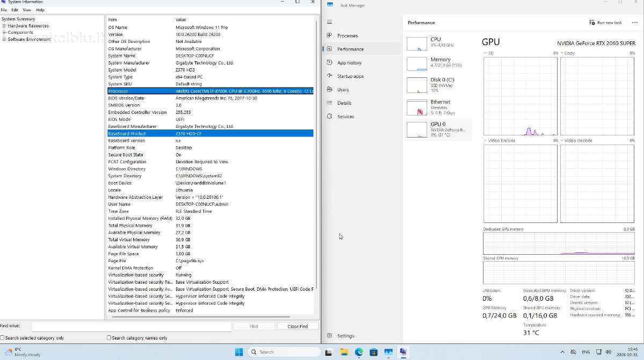Click the taskbar Search box

(284, 352)
